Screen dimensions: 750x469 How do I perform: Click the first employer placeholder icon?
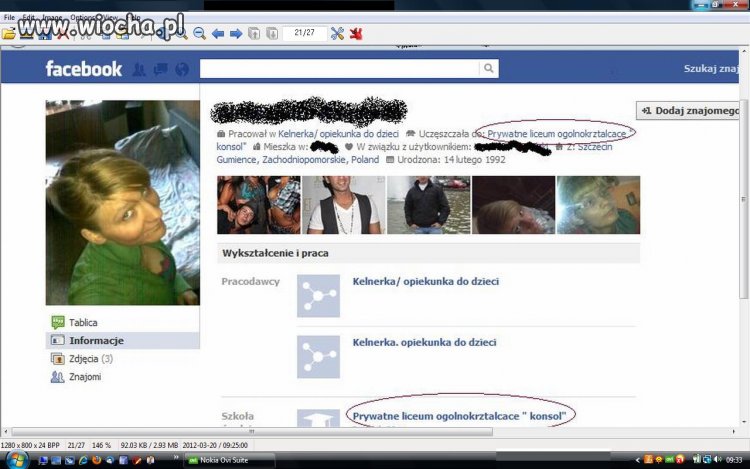click(319, 296)
